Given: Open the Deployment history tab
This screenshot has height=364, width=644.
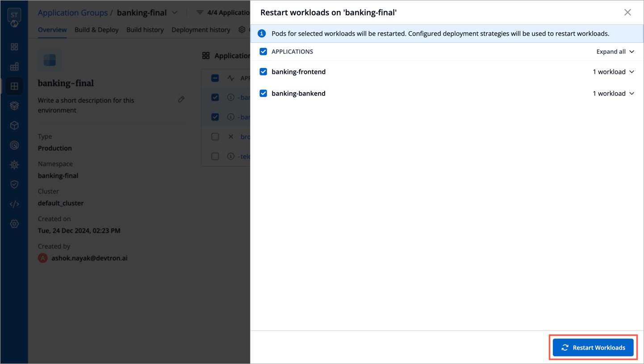Looking at the screenshot, I should coord(201,30).
